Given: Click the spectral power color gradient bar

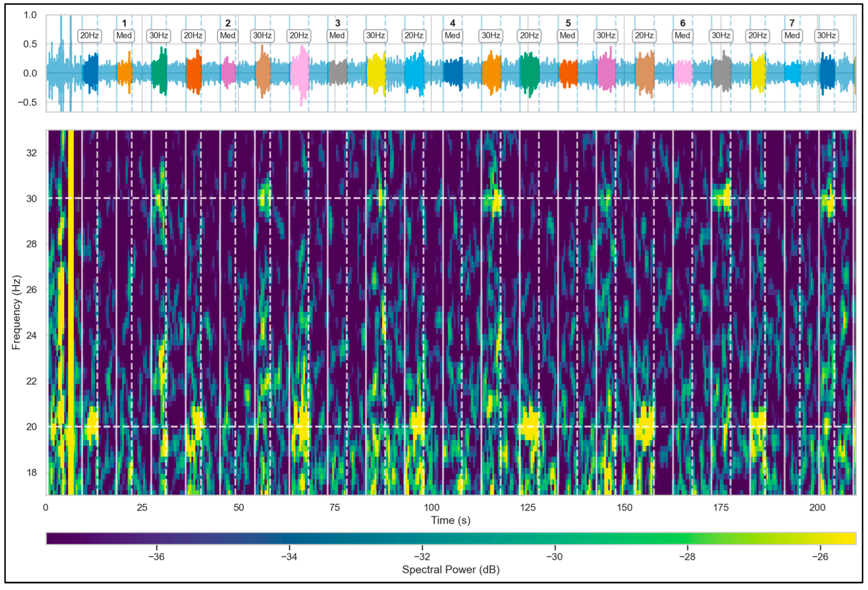Looking at the screenshot, I should pyautogui.click(x=451, y=538).
